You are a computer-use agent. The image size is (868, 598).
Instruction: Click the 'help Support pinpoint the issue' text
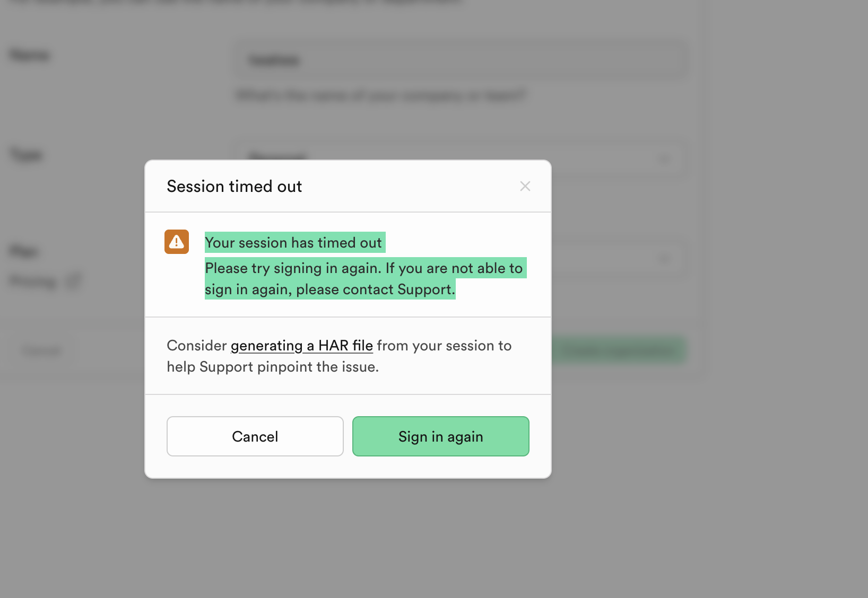pos(273,367)
